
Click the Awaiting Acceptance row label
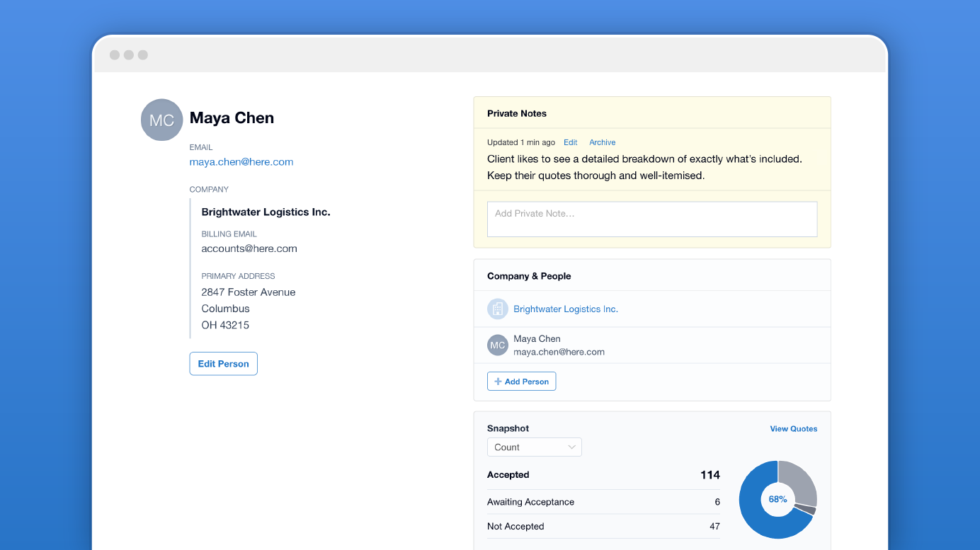tap(531, 502)
